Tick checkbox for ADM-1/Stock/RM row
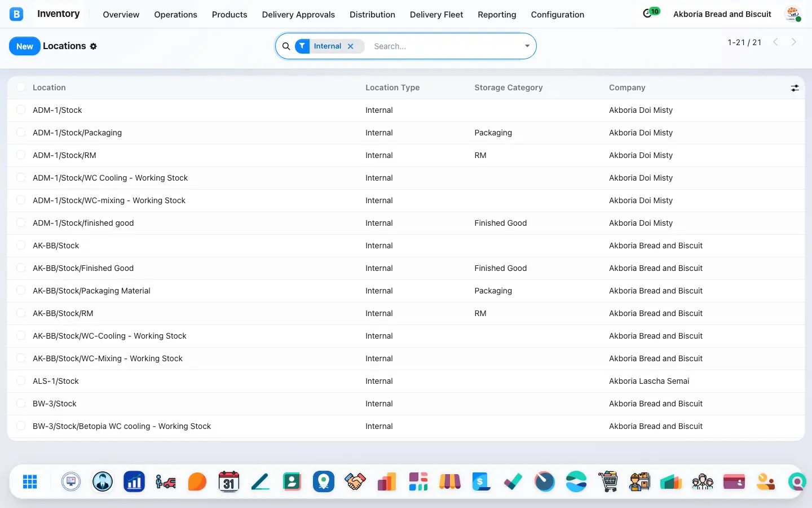Screen dimensions: 812x508 pos(21,155)
